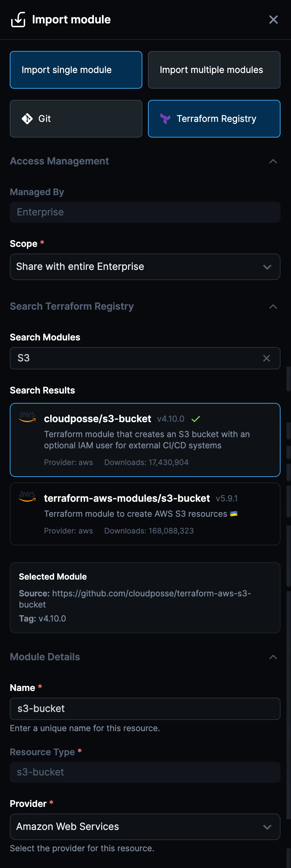Collapse the Search Terraform Registry section
The width and height of the screenshot is (291, 868).
[x=274, y=306]
